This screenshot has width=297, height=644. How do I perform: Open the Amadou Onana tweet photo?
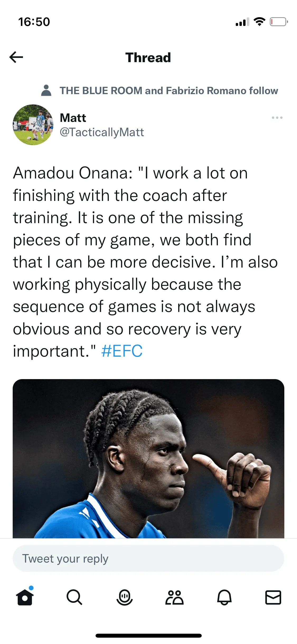[148, 459]
